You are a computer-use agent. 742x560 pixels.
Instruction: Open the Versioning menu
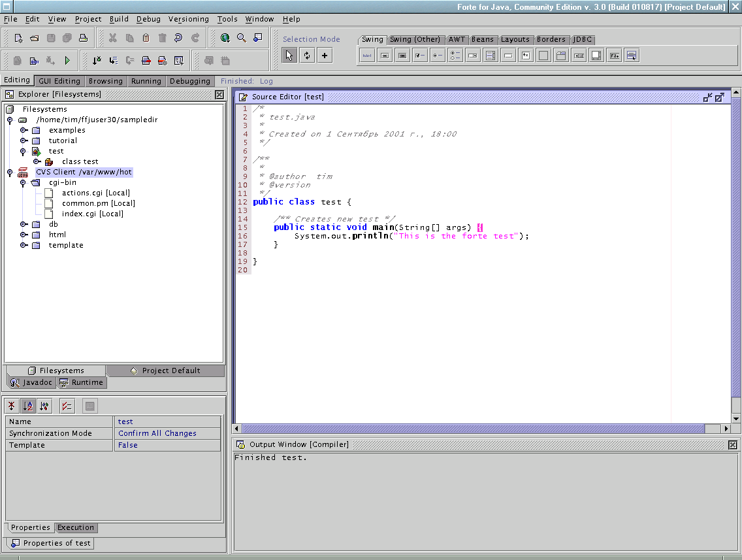coord(188,19)
